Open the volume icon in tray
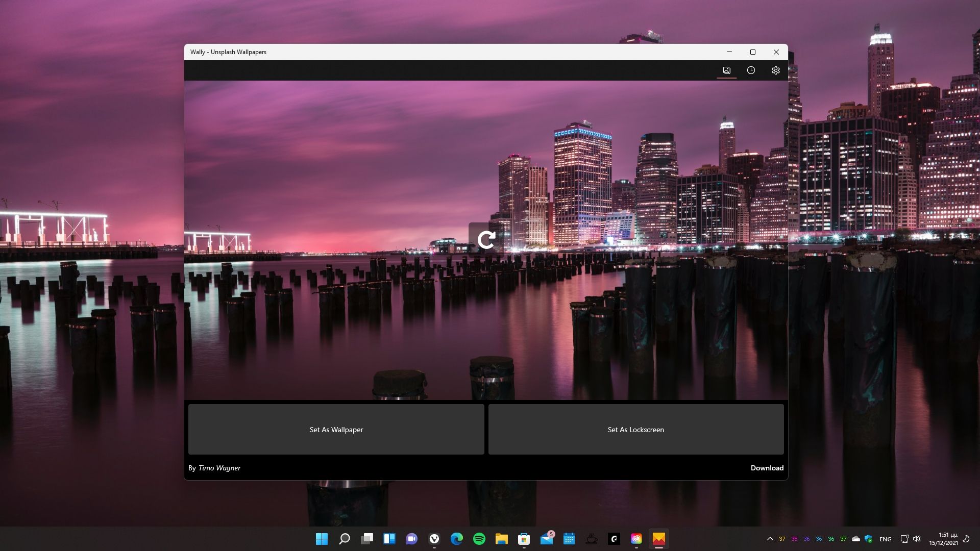Screen dimensions: 980x551 coord(917,539)
